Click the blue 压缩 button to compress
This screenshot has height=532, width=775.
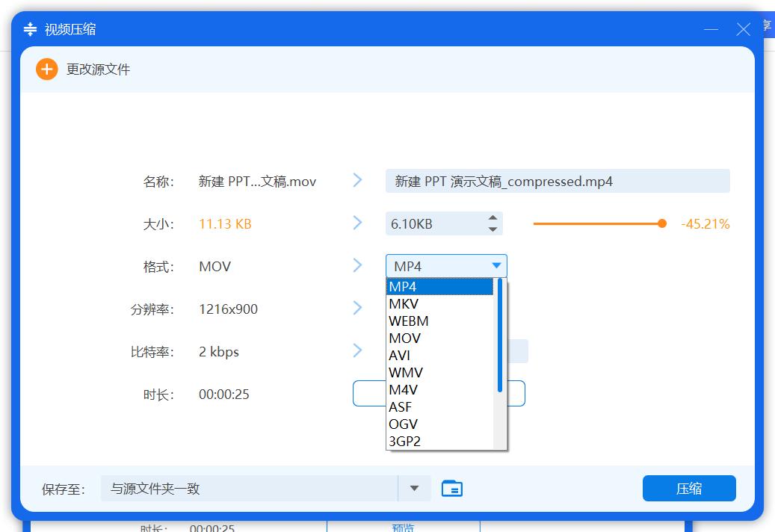pyautogui.click(x=688, y=488)
